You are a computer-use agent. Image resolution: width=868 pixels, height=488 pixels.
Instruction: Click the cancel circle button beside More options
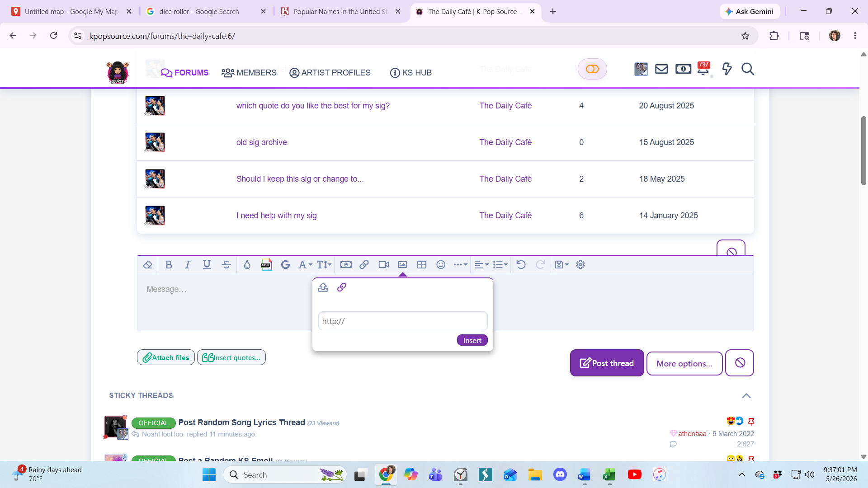(740, 363)
